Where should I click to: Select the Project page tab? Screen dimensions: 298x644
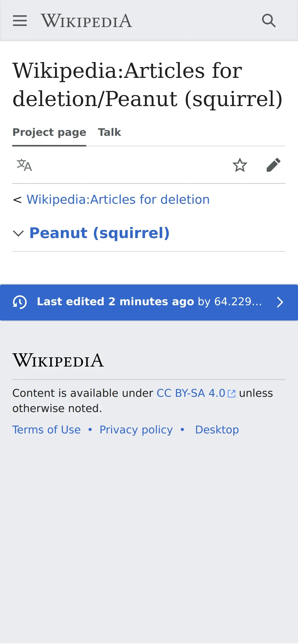tap(49, 132)
